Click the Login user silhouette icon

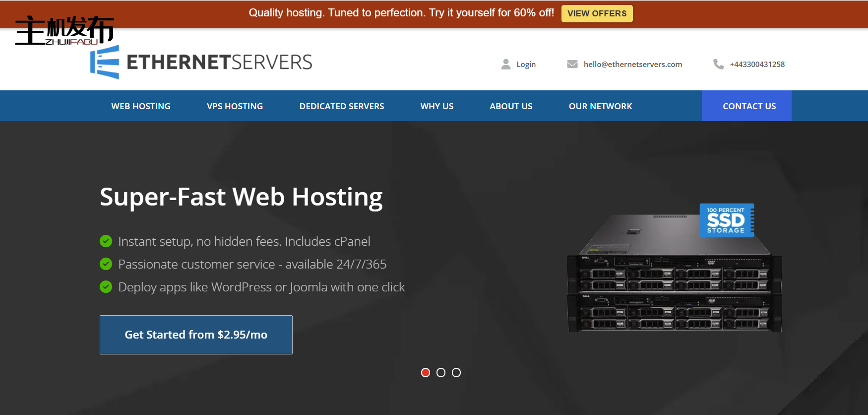pos(506,64)
